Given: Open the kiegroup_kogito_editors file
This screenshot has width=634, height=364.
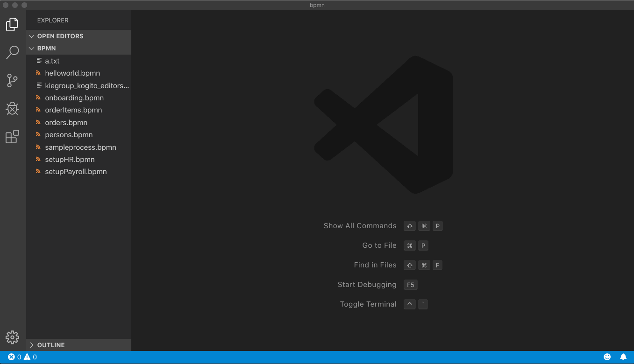Looking at the screenshot, I should (86, 86).
